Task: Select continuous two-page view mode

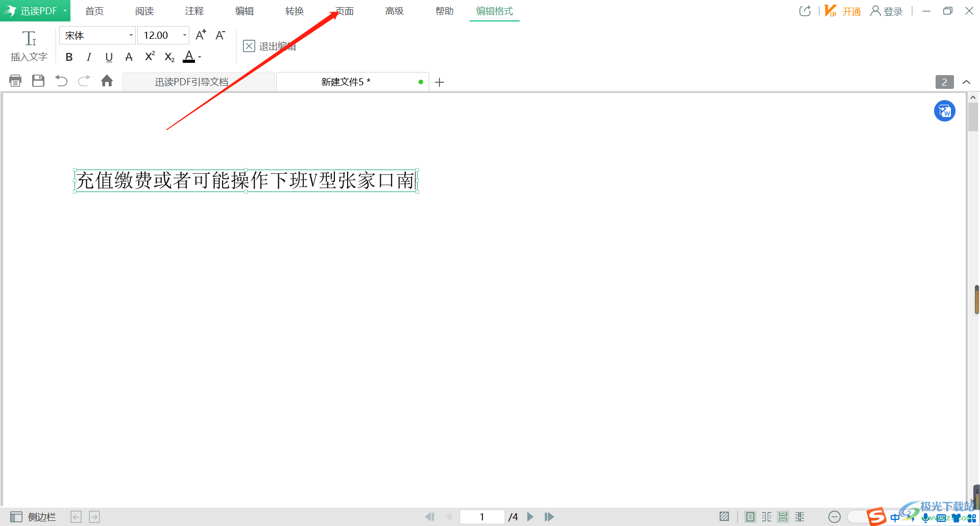Action: [x=800, y=517]
